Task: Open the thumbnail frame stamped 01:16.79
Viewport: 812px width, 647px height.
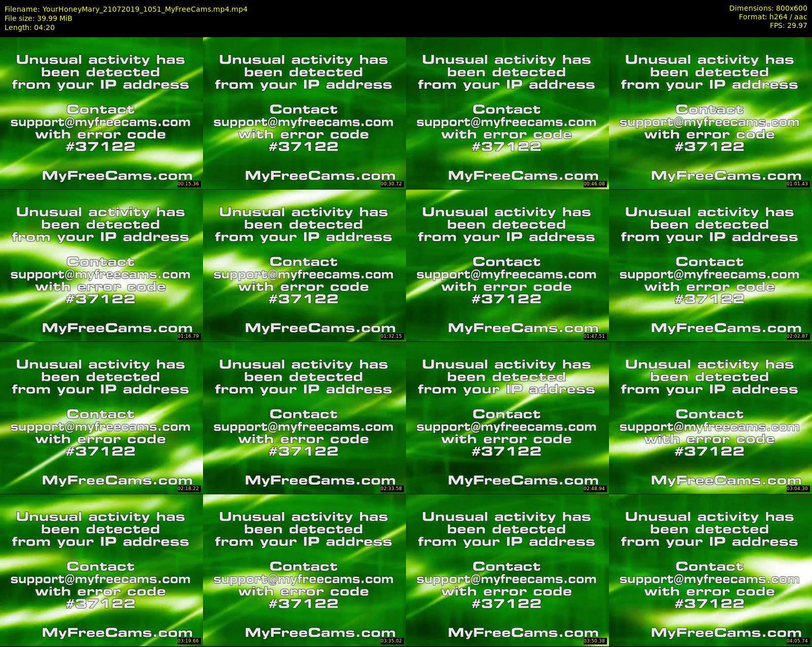Action: click(x=101, y=265)
